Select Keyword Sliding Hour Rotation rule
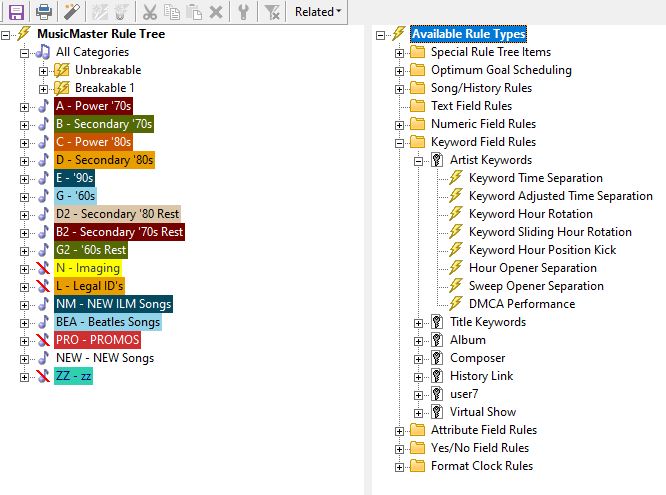Image resolution: width=666 pixels, height=495 pixels. (550, 232)
